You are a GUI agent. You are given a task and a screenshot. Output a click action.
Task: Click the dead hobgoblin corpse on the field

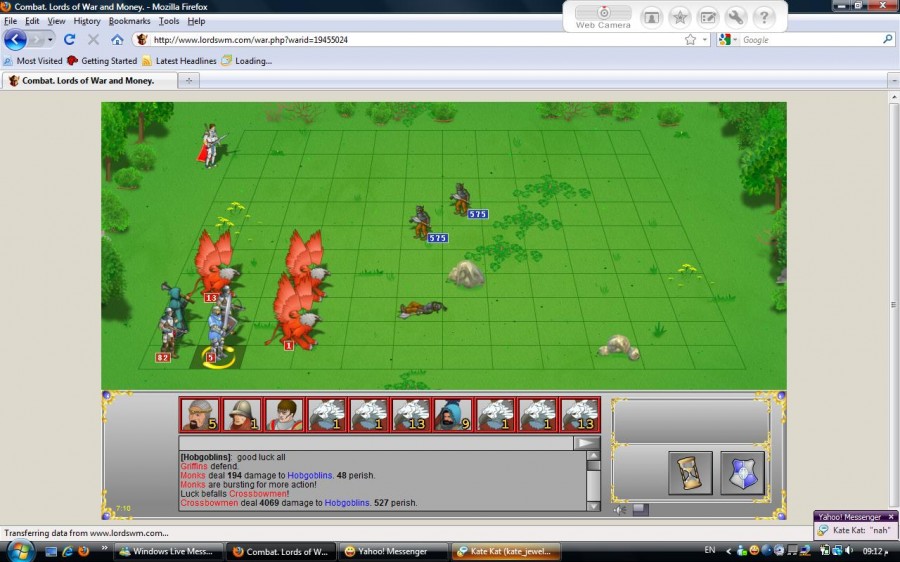coord(422,309)
